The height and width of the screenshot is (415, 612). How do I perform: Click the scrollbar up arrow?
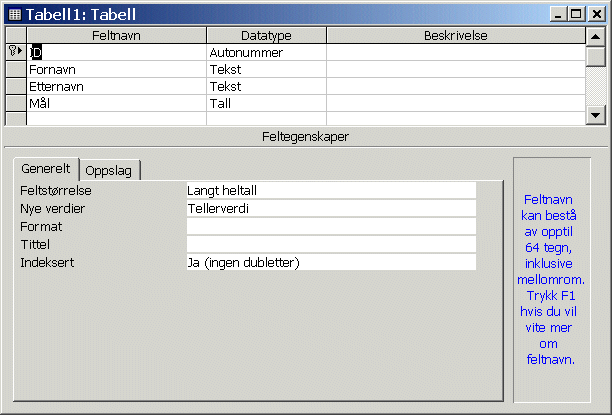click(596, 37)
